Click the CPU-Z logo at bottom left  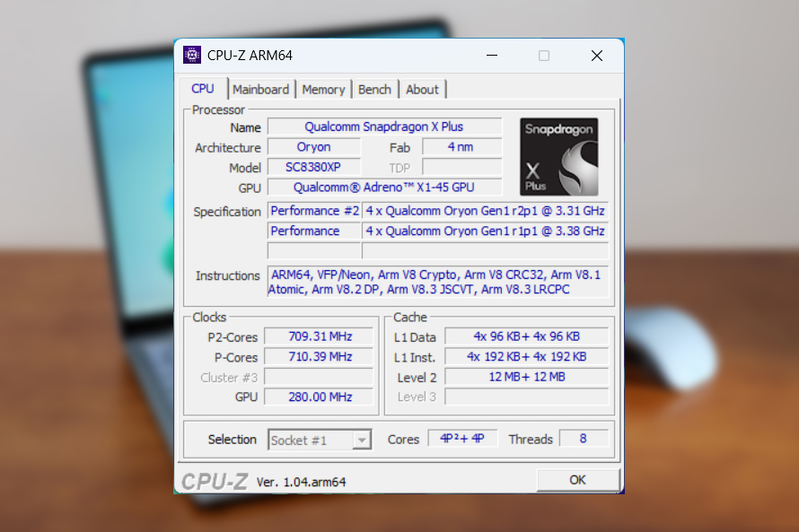point(215,482)
